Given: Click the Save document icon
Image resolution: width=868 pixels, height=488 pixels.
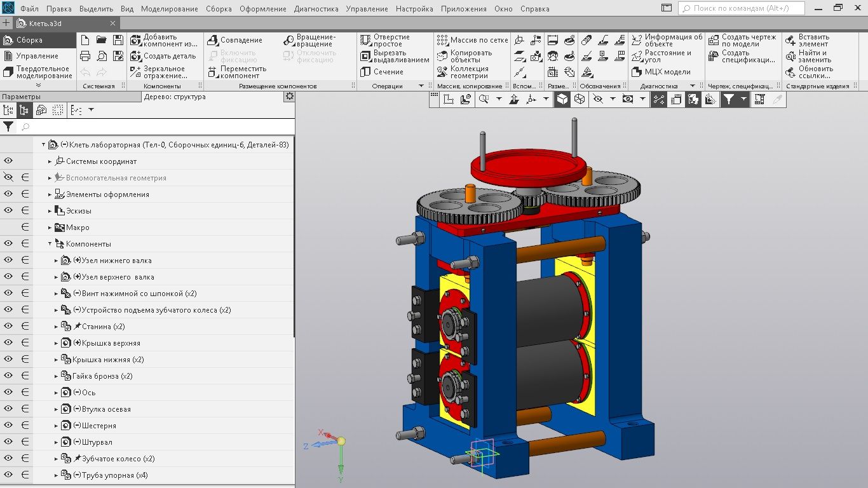Looking at the screenshot, I should (x=118, y=40).
